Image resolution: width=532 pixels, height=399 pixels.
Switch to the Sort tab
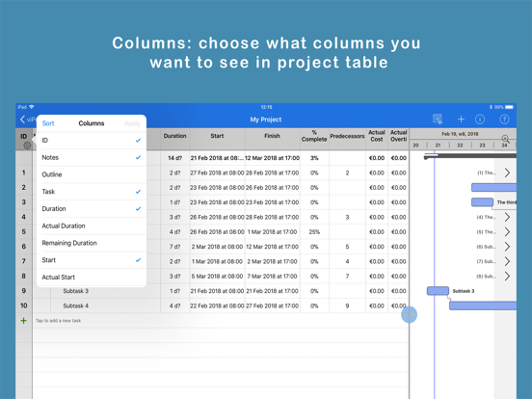click(48, 123)
